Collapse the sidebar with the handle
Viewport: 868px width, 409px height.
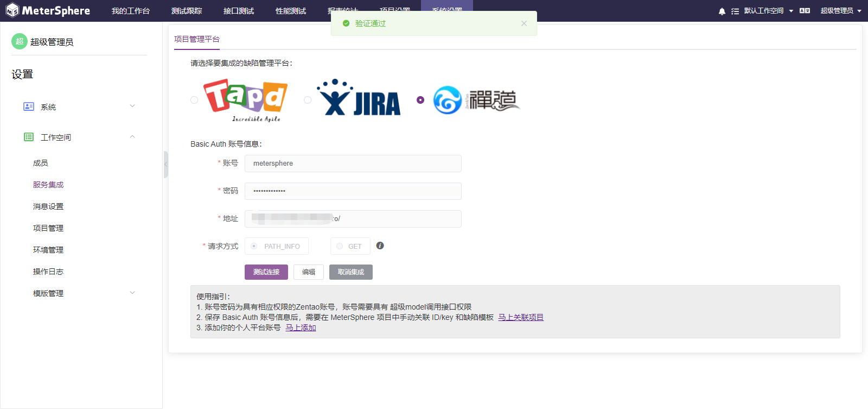165,165
